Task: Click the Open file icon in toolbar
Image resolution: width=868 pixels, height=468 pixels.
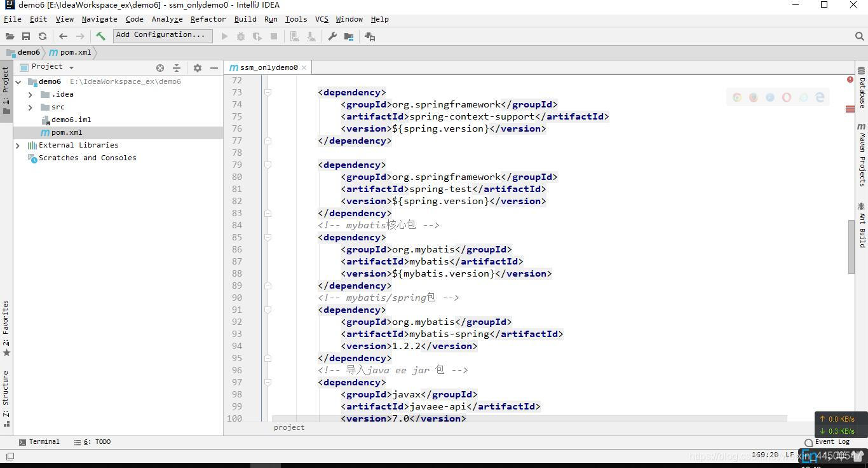Action: coord(10,36)
